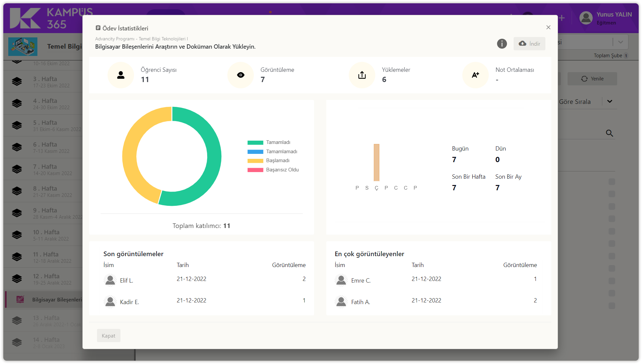Image resolution: width=642 pixels, height=364 pixels.
Task: Download statistics with the İndir button
Action: [529, 44]
